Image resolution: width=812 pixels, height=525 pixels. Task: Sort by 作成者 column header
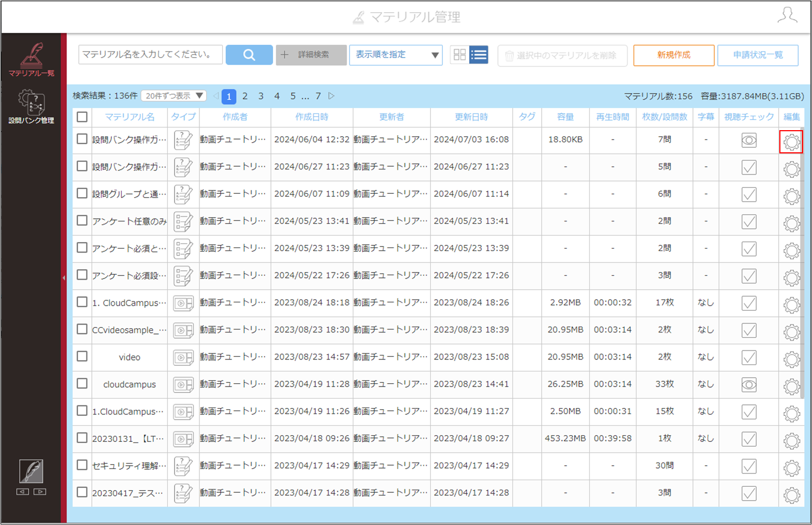pos(235,117)
